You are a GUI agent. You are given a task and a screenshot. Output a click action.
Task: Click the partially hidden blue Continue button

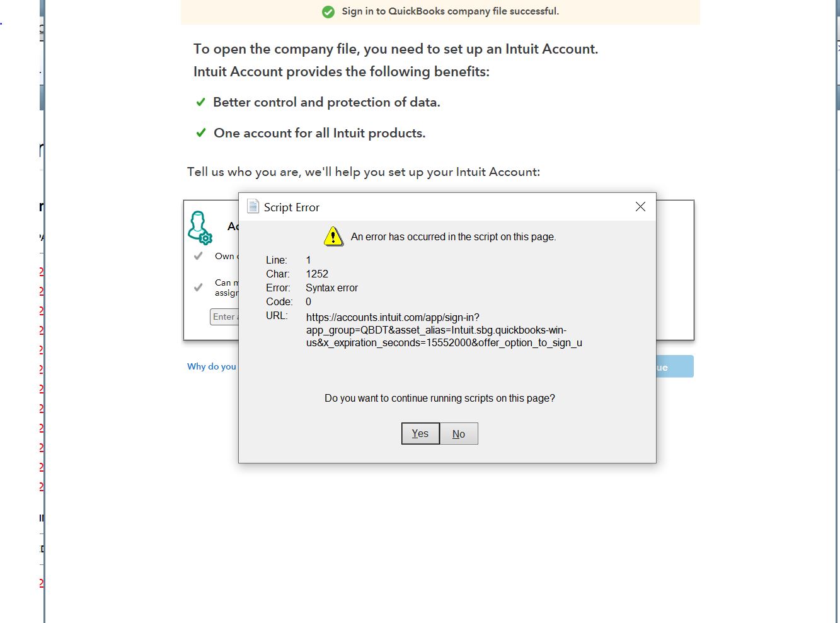pyautogui.click(x=675, y=366)
